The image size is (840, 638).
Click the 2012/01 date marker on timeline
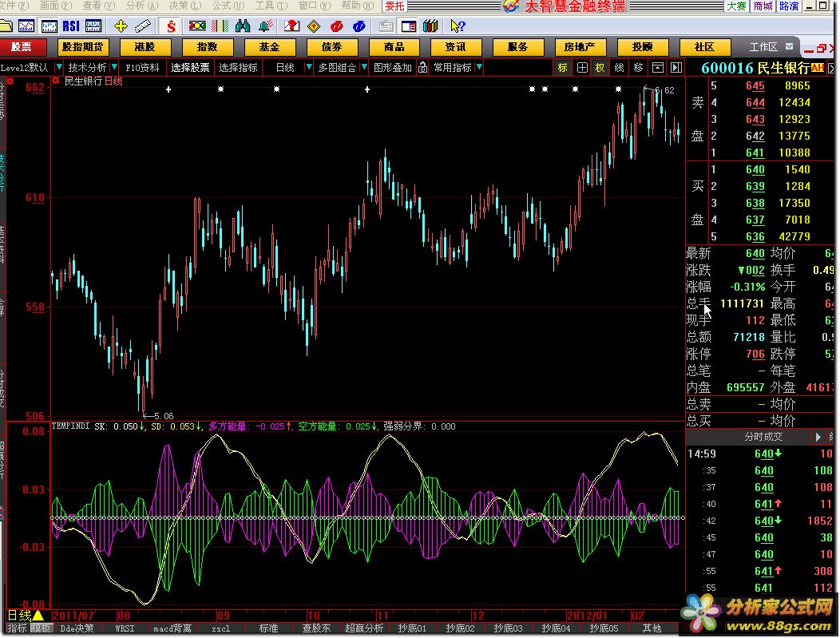pos(587,616)
